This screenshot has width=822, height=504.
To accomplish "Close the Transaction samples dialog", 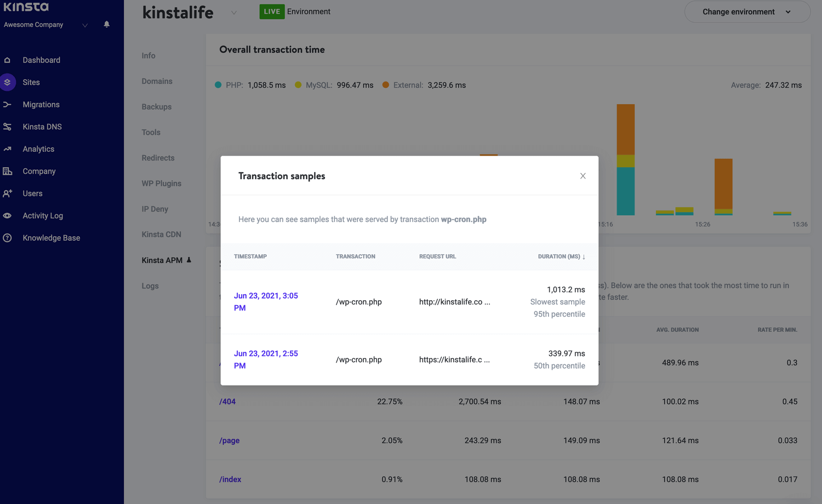I will click(583, 176).
